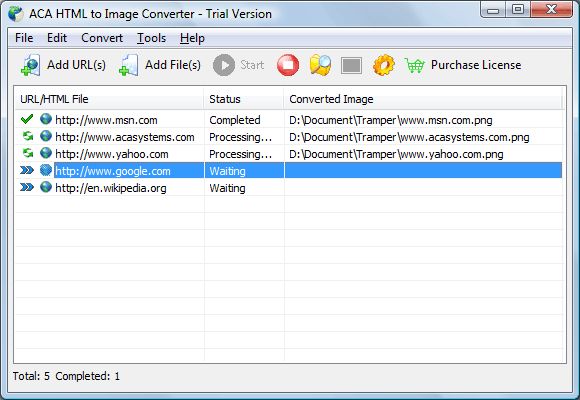Screen dimensions: 580x400
Task: Select the http://www.google.com row
Action: (x=289, y=171)
